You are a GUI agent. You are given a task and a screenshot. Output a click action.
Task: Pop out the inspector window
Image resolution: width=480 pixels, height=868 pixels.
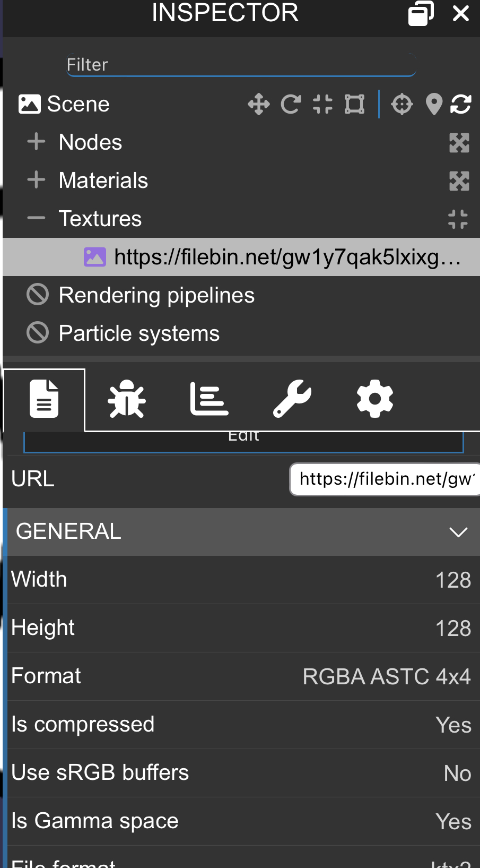pyautogui.click(x=420, y=13)
